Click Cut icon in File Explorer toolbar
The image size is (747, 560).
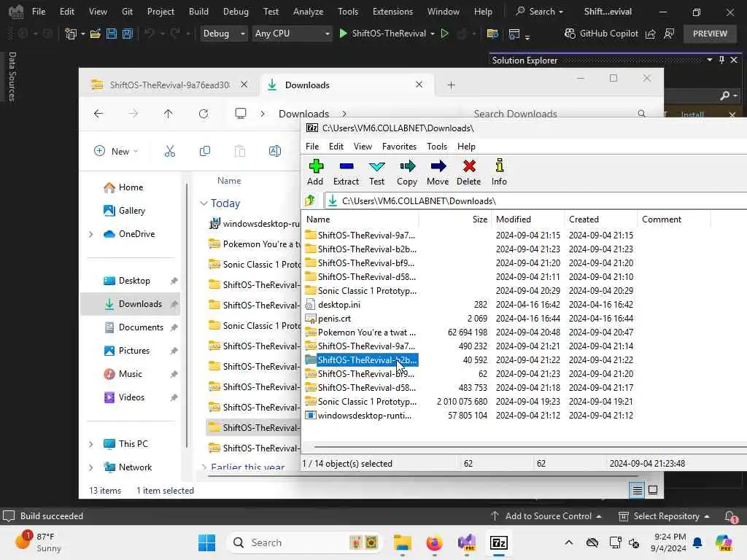coord(169,152)
